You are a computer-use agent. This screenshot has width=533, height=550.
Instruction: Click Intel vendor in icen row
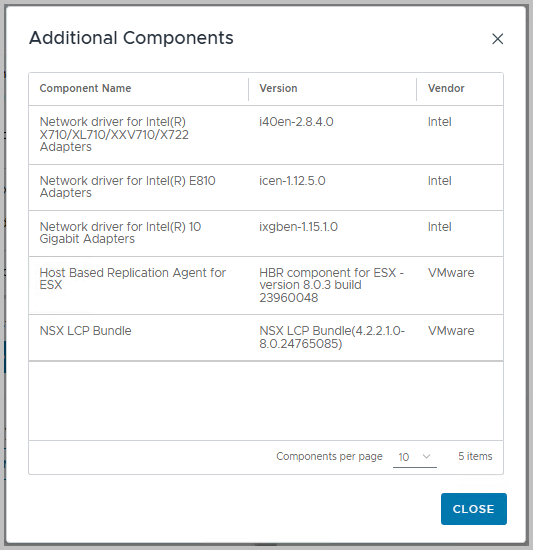(x=440, y=181)
